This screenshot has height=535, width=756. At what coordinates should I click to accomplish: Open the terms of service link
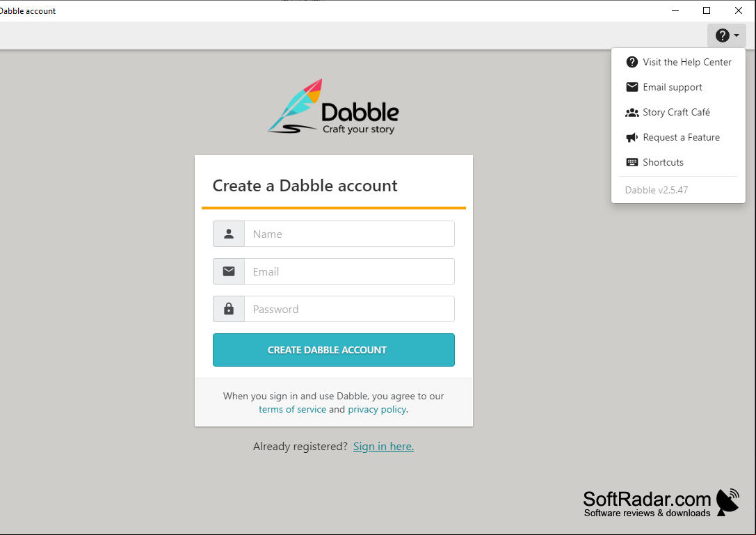point(292,409)
